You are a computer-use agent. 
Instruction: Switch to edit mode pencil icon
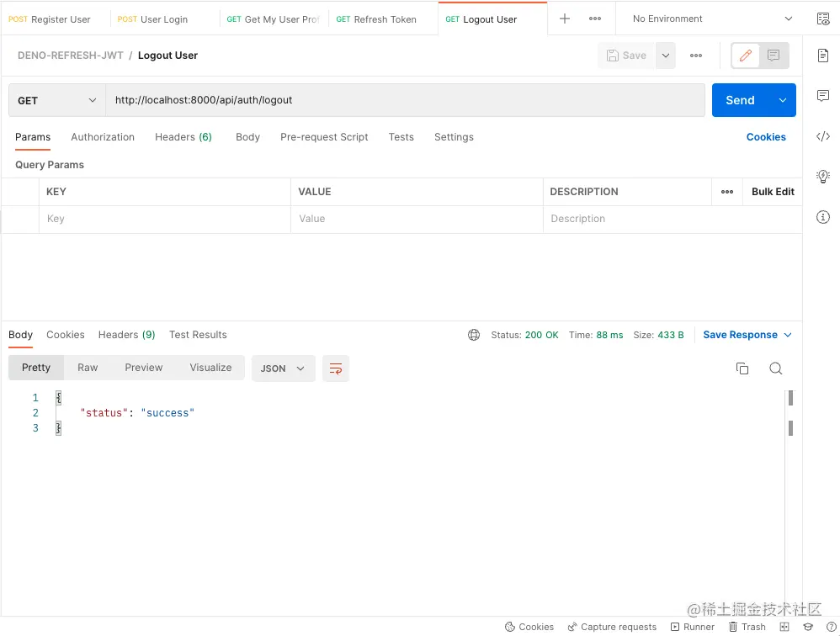pyautogui.click(x=746, y=56)
